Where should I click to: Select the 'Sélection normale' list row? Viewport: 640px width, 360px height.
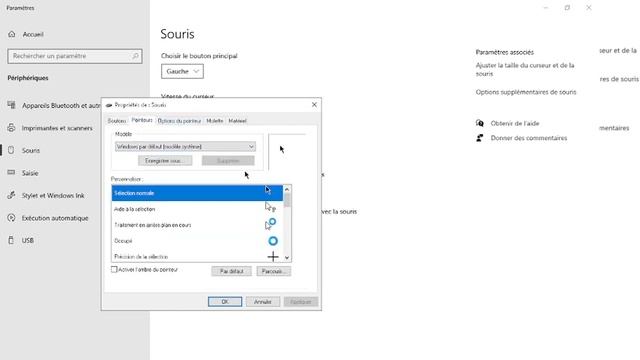(197, 193)
